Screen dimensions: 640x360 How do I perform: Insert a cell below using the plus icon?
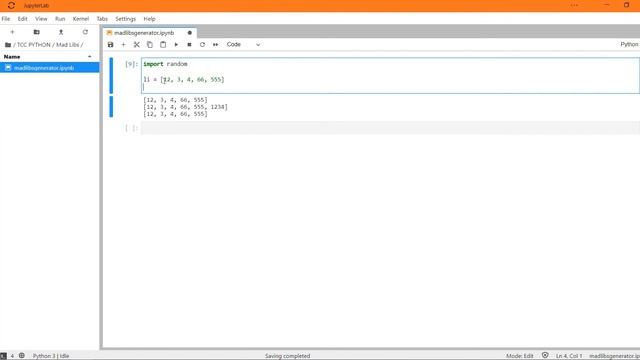click(x=123, y=44)
